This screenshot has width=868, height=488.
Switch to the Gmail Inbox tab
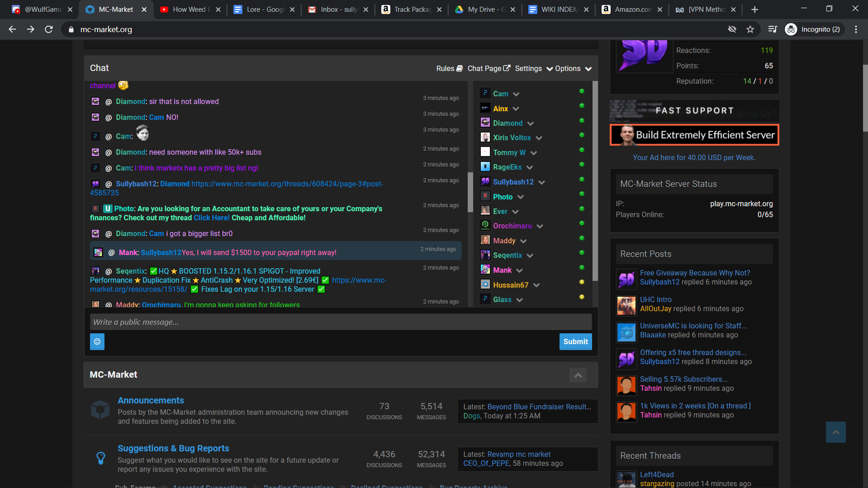pyautogui.click(x=338, y=9)
